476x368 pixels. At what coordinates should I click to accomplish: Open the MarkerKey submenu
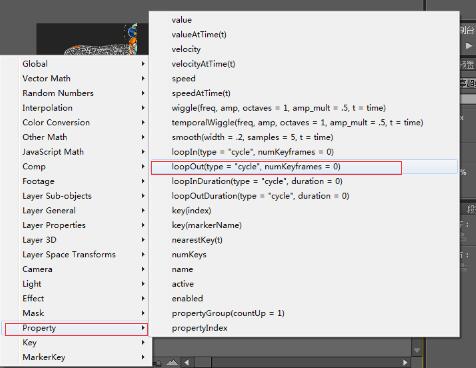coord(76,357)
